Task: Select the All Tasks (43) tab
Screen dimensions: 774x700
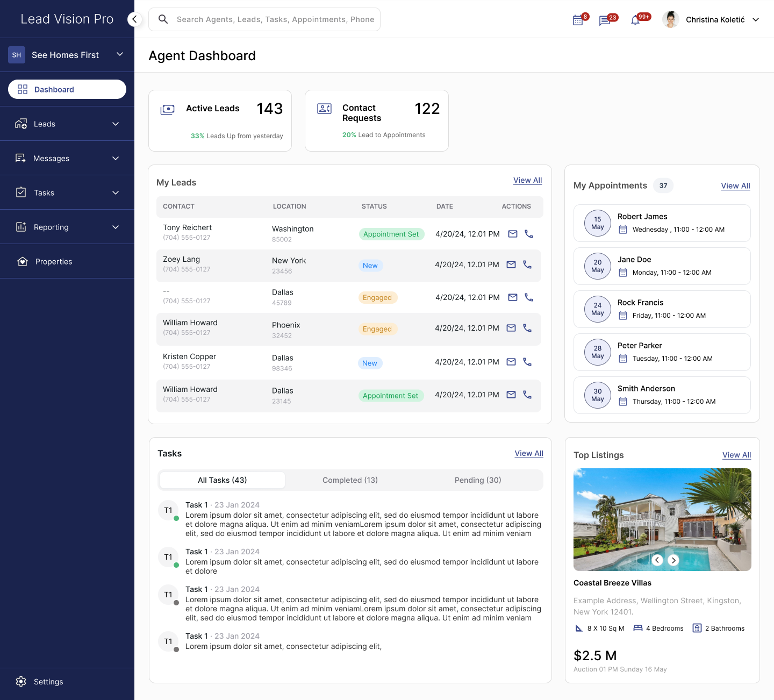Action: point(223,480)
